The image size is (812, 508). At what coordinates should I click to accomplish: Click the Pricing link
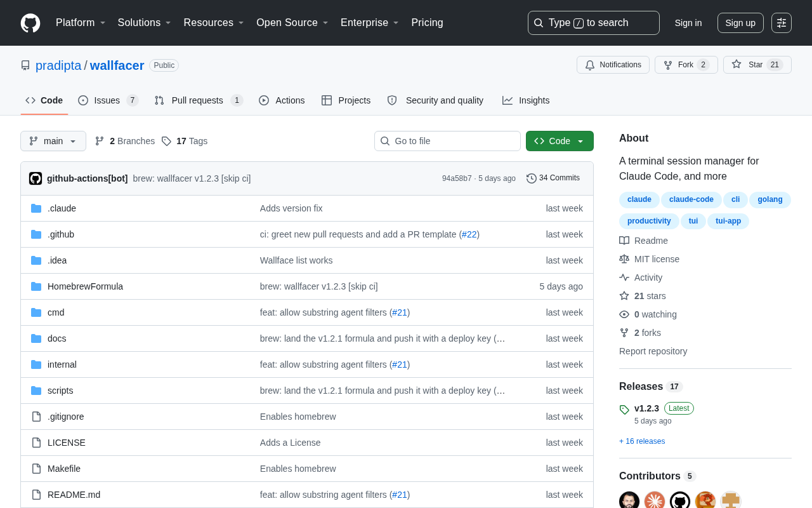coord(427,23)
